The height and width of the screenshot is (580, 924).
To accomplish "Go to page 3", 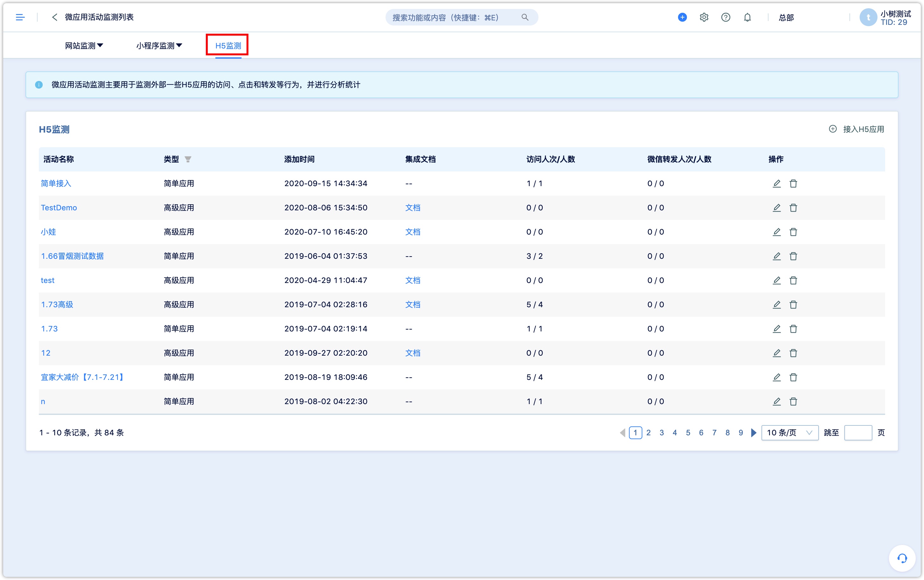I will 661,433.
